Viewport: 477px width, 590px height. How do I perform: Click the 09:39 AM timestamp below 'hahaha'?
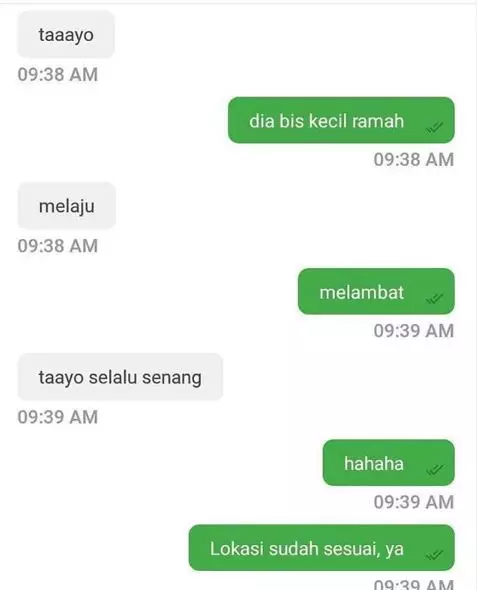414,502
